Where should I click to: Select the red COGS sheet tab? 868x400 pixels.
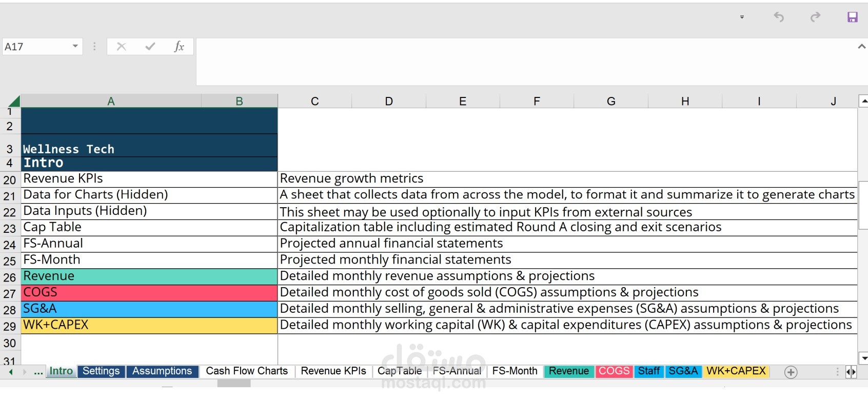pyautogui.click(x=614, y=371)
